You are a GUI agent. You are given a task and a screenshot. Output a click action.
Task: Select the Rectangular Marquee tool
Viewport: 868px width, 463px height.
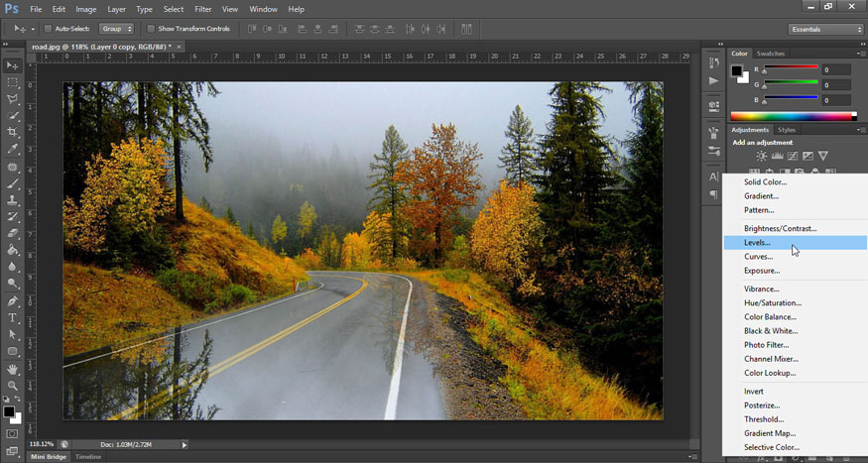(13, 82)
